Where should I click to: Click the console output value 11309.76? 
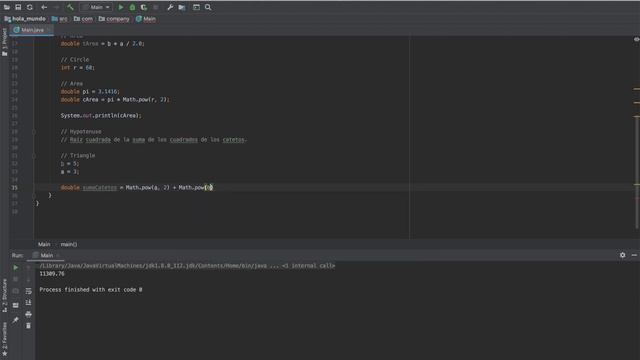tap(52, 273)
